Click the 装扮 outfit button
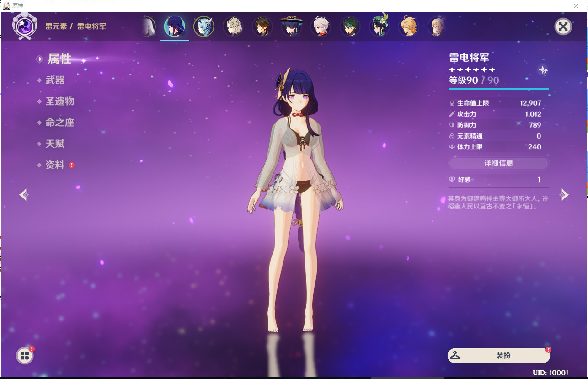The width and height of the screenshot is (588, 379). 499,356
